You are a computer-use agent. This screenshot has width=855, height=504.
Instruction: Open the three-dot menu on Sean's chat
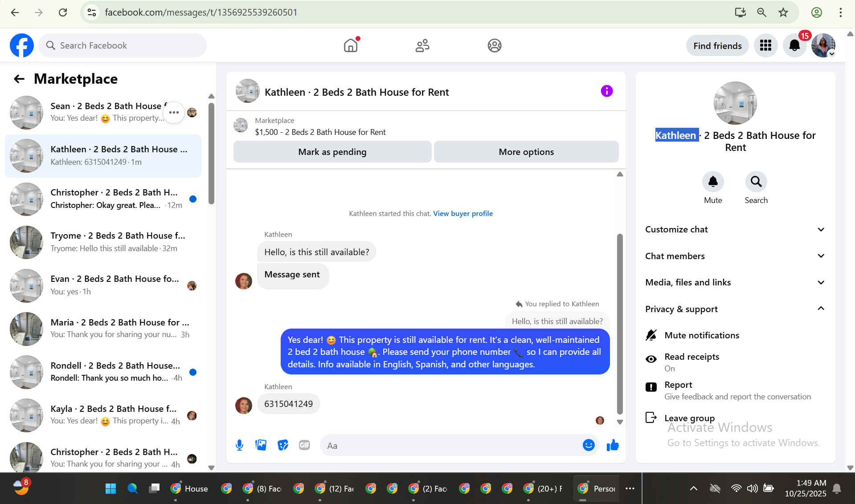pyautogui.click(x=174, y=112)
